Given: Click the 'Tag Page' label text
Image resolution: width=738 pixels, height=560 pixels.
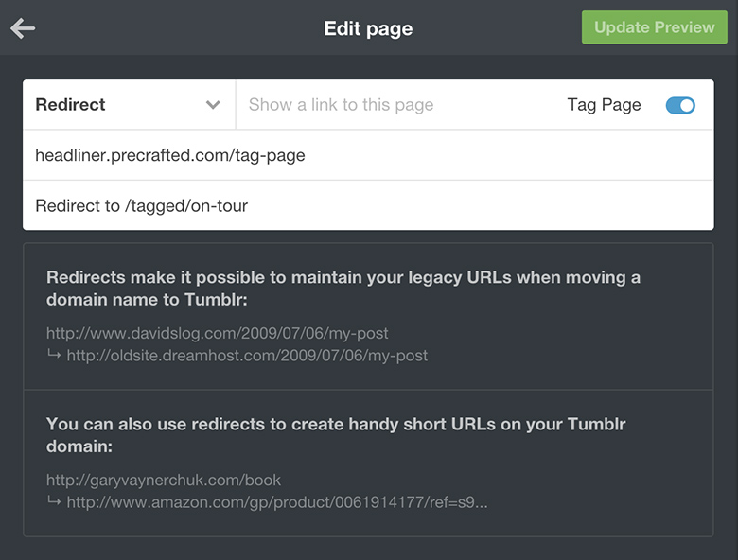Looking at the screenshot, I should pyautogui.click(x=604, y=105).
